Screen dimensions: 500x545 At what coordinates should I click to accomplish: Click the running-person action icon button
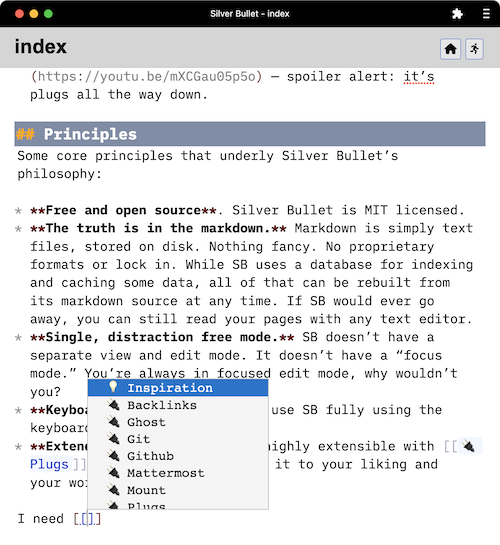click(474, 49)
